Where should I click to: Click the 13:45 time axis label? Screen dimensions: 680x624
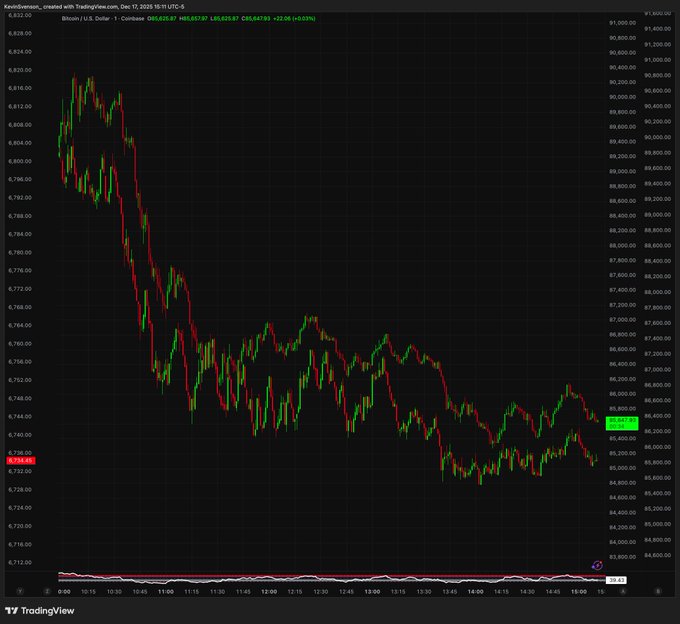point(449,591)
